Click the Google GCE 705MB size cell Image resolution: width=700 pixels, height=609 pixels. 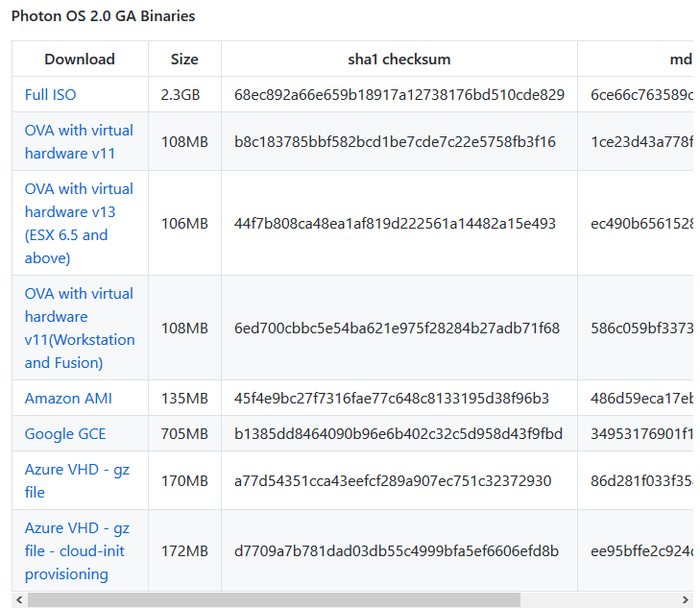(184, 434)
